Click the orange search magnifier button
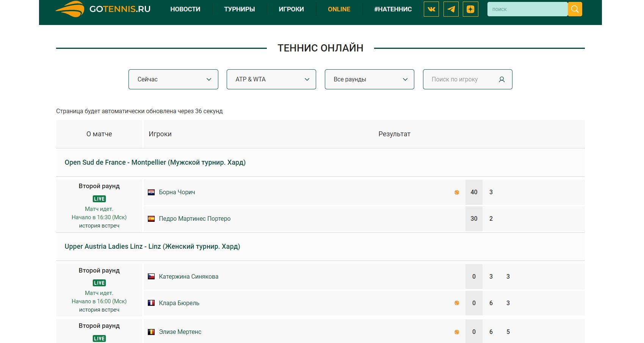The width and height of the screenshot is (644, 343). click(575, 9)
